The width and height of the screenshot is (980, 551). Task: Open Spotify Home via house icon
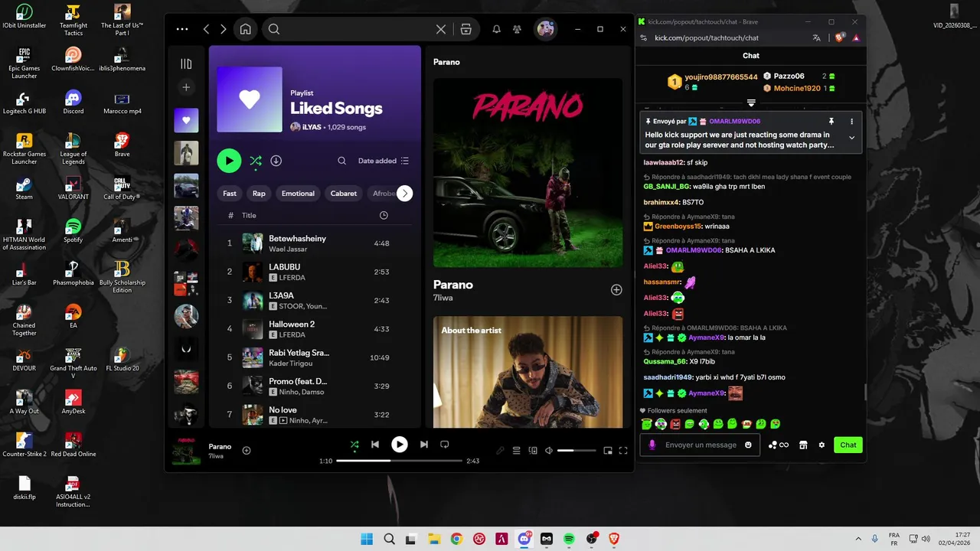pos(245,29)
